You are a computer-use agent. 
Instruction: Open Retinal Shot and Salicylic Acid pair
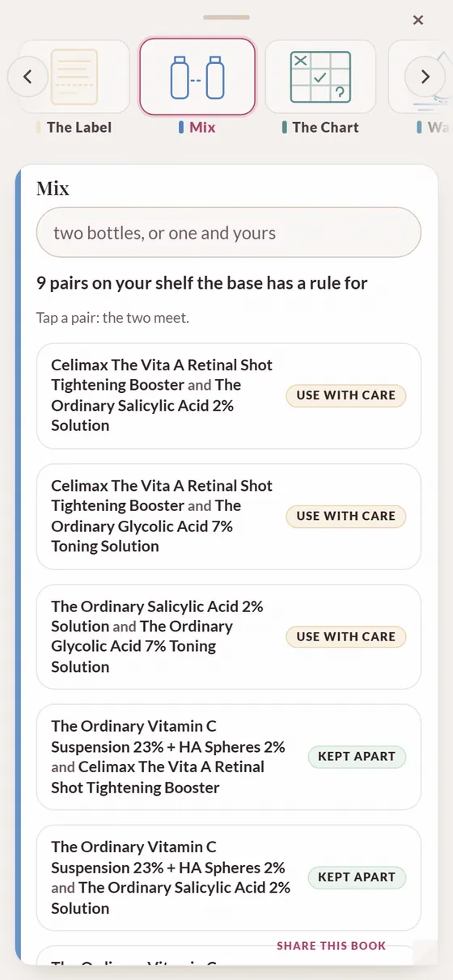tap(229, 395)
